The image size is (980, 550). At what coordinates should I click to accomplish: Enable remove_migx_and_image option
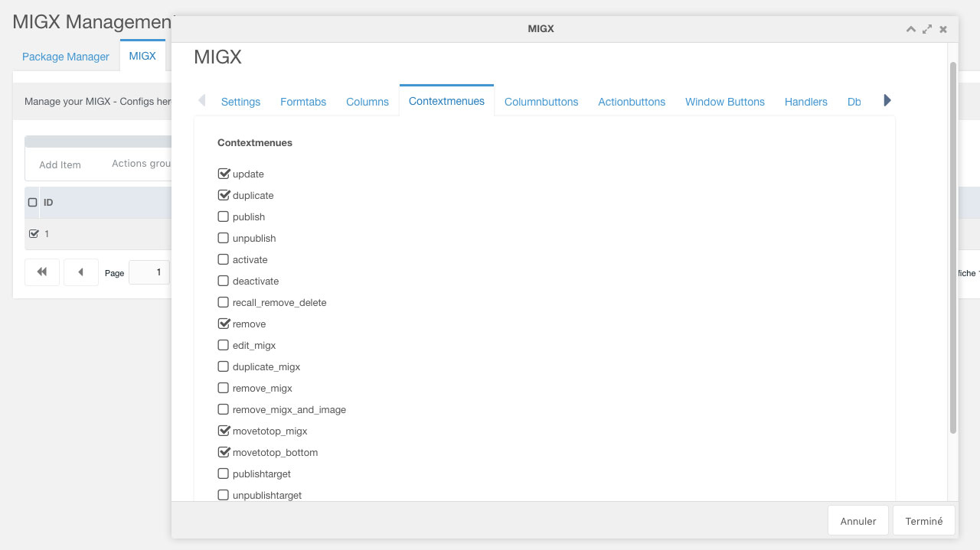click(224, 409)
